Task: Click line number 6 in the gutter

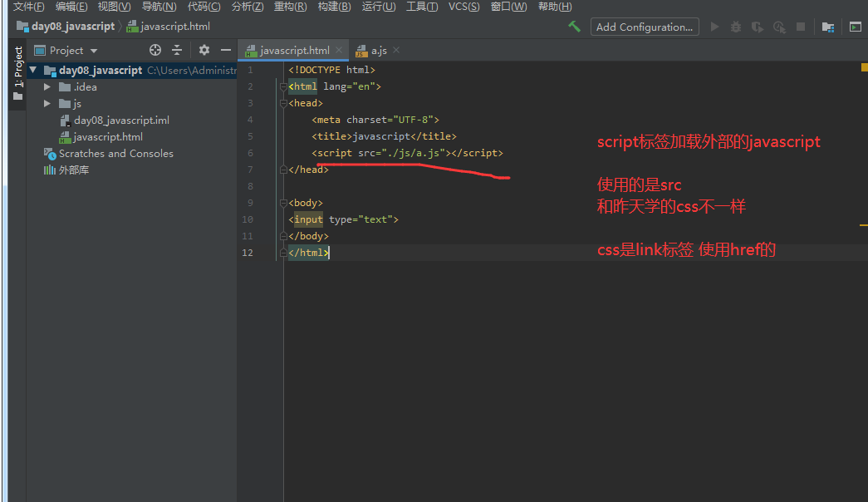Action: click(x=250, y=153)
